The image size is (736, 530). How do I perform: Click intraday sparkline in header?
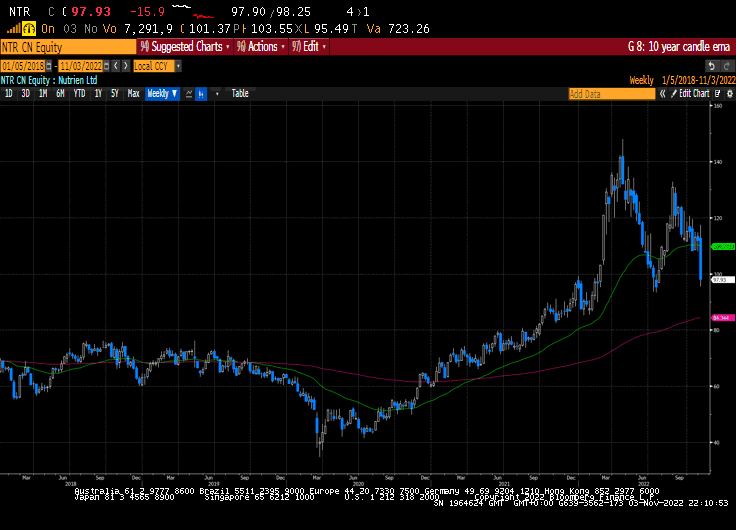click(x=193, y=12)
